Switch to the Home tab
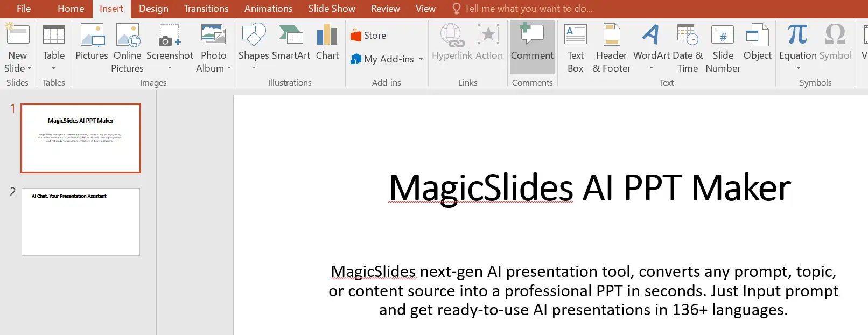The width and height of the screenshot is (868, 335). (71, 9)
